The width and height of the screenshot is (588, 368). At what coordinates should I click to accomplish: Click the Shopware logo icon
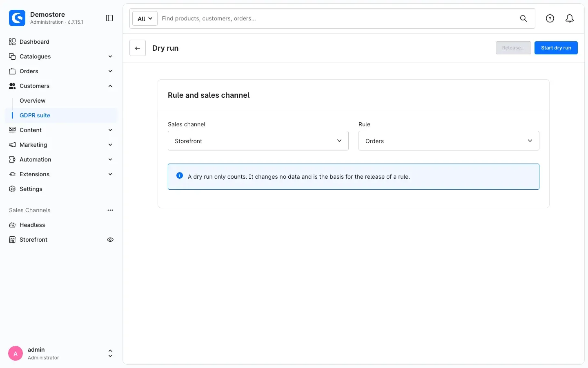17,18
